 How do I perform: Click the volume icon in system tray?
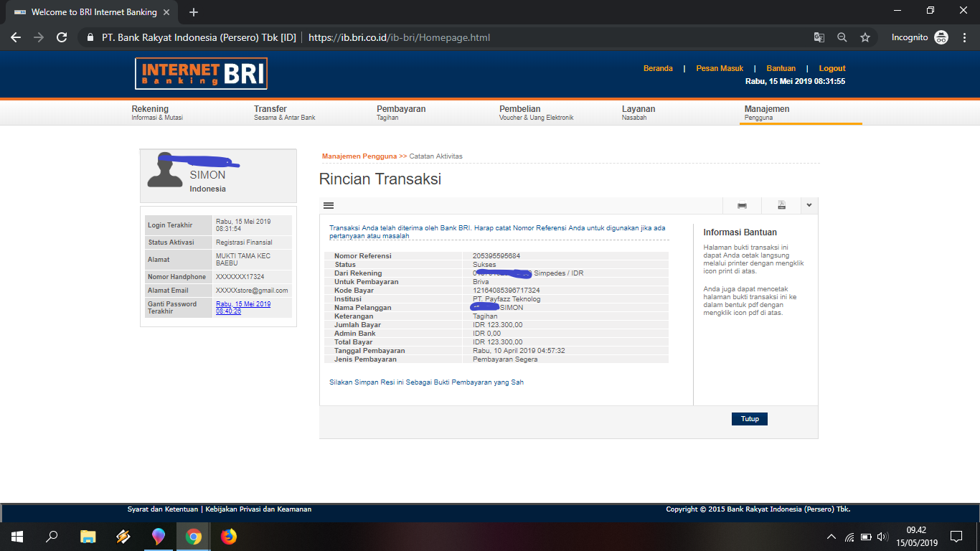(882, 537)
